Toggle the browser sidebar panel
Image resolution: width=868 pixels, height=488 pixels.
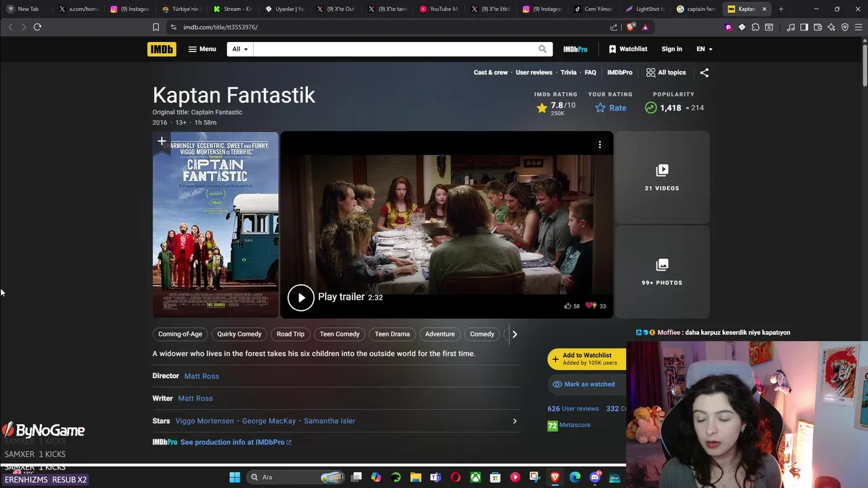(804, 27)
